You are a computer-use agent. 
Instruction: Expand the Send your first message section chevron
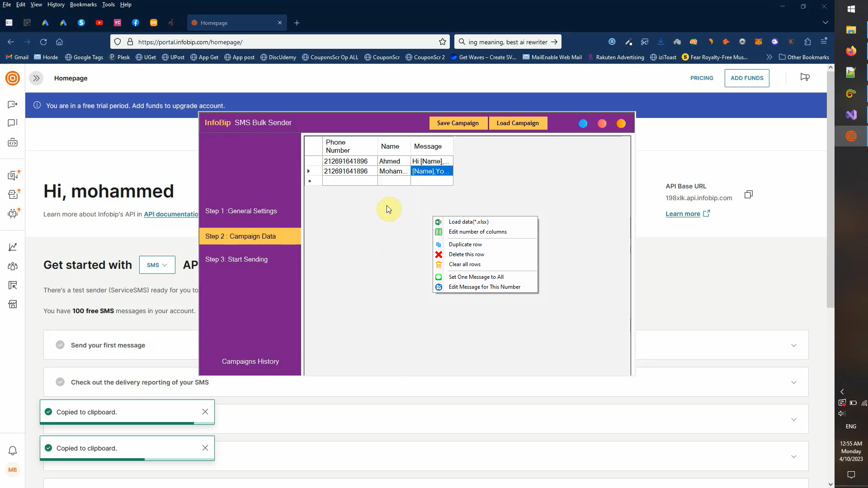793,346
